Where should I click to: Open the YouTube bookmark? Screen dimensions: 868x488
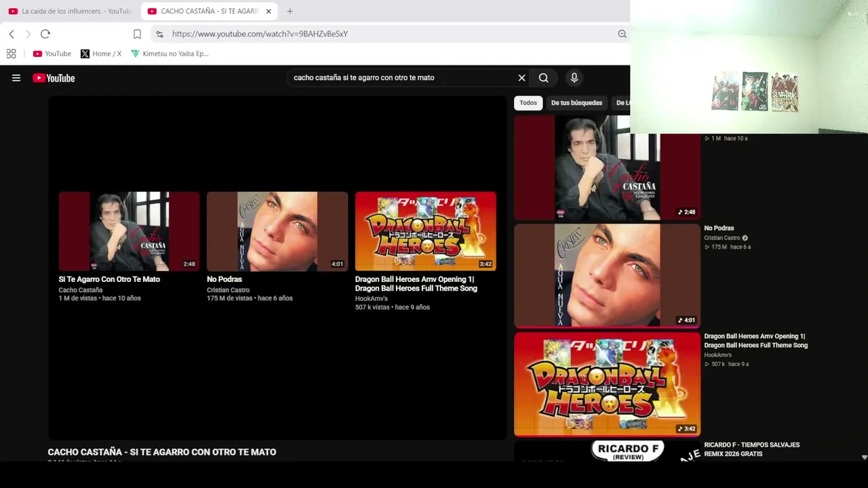click(x=52, y=54)
